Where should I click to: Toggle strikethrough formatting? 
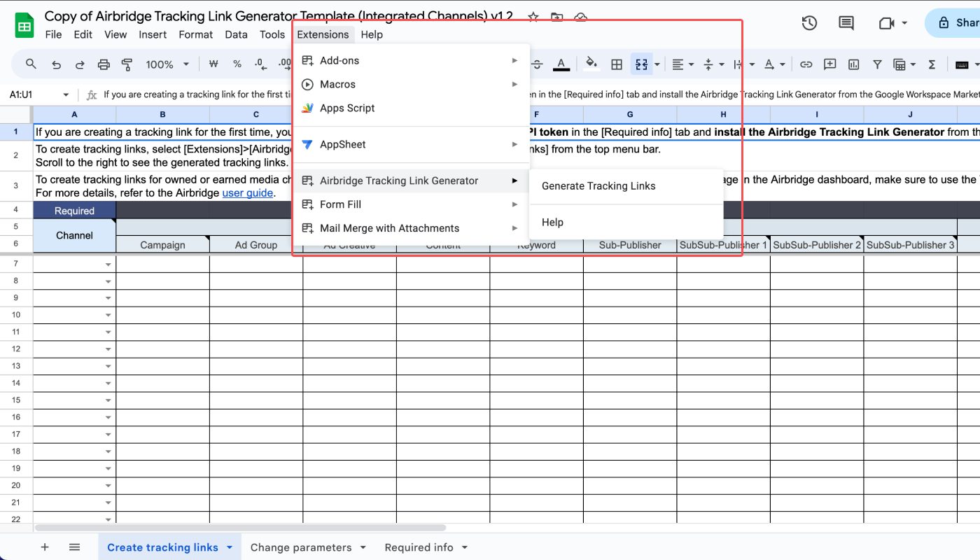pos(538,64)
